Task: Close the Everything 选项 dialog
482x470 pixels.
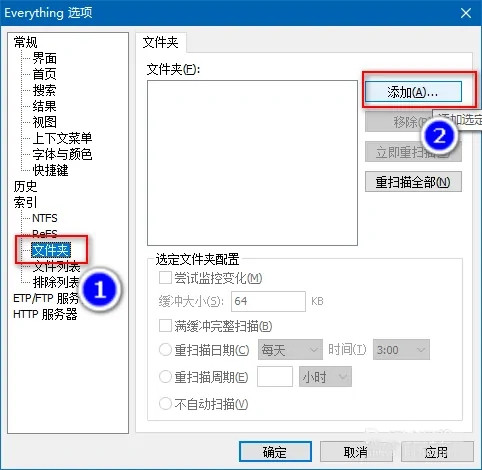Action: coord(466,13)
